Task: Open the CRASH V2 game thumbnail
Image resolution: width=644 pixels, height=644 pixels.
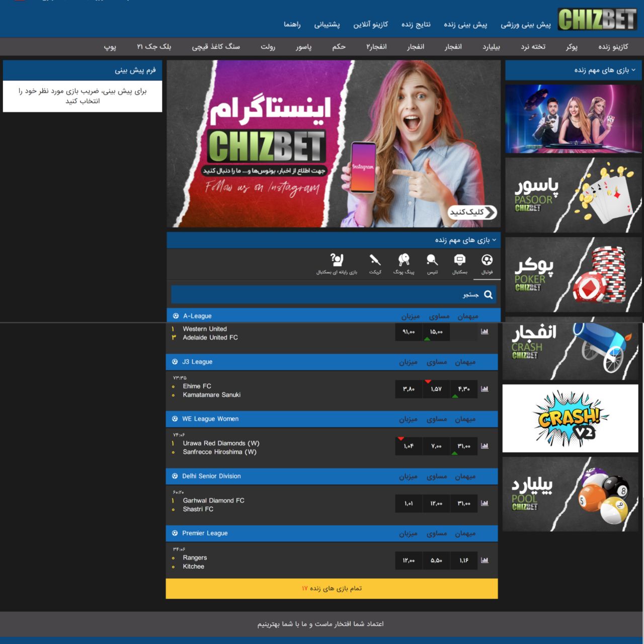Action: pos(570,418)
